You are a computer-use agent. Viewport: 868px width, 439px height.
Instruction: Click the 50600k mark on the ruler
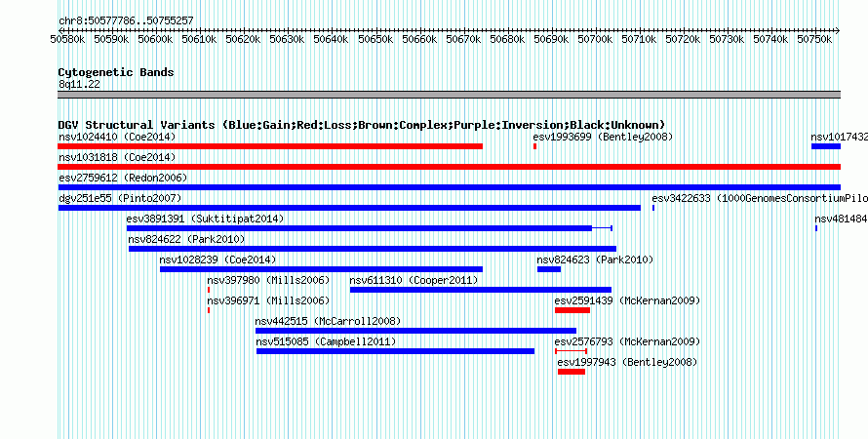155,39
